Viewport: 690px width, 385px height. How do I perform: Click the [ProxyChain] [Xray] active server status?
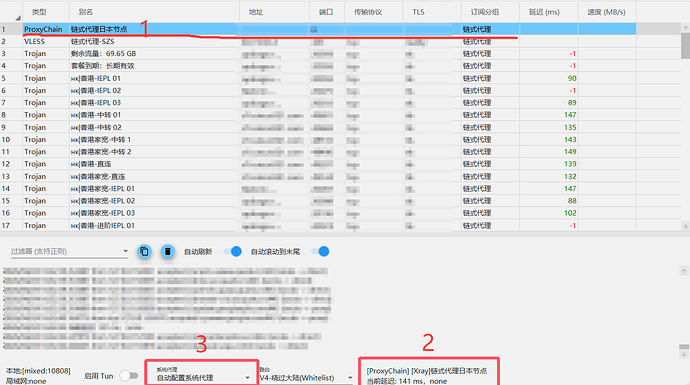tap(426, 371)
